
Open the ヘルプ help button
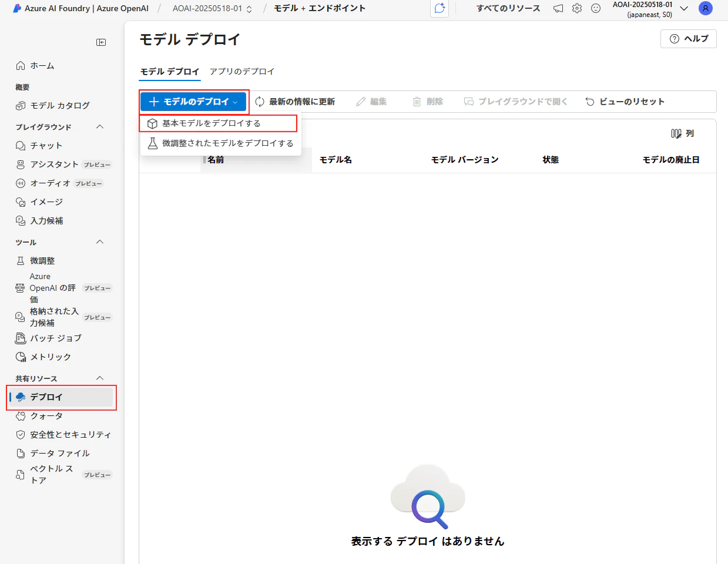click(x=689, y=39)
